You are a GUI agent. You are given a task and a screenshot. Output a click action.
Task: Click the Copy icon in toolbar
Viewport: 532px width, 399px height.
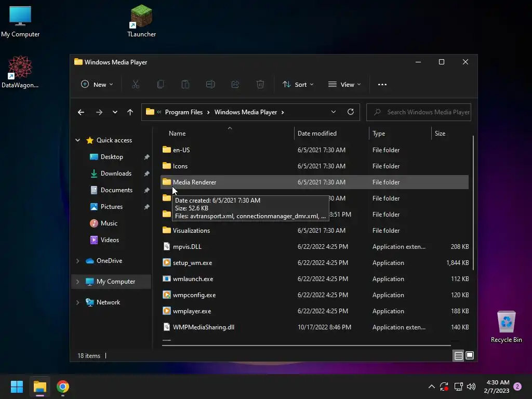click(161, 85)
